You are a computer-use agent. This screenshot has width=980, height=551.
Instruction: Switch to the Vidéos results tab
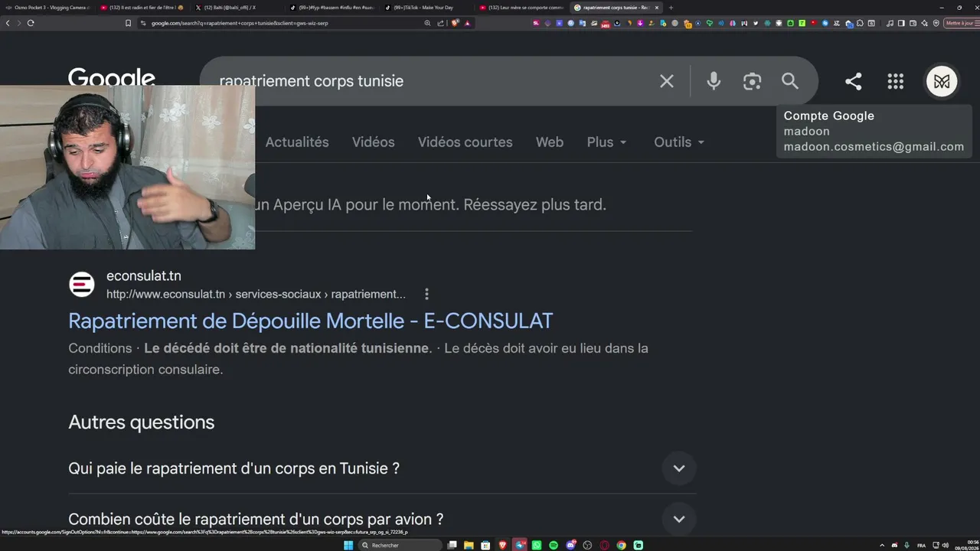click(373, 142)
